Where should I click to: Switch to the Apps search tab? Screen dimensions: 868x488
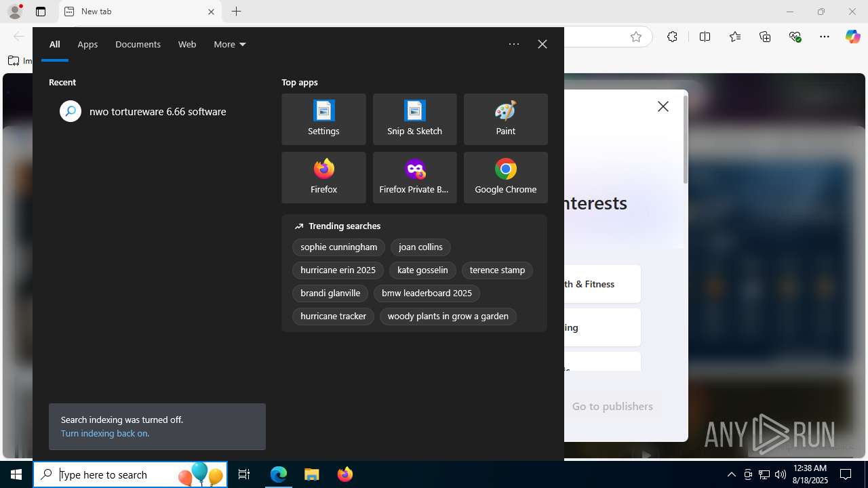87,44
